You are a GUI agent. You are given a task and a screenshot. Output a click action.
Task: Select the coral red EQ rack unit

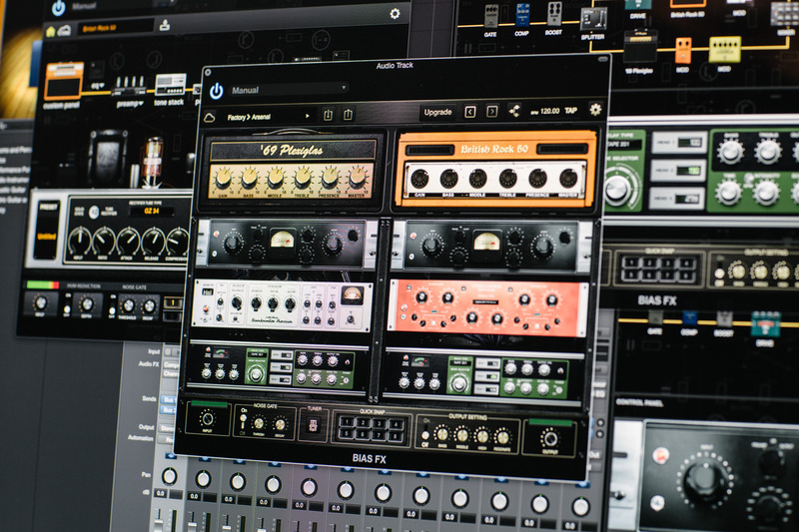point(487,308)
